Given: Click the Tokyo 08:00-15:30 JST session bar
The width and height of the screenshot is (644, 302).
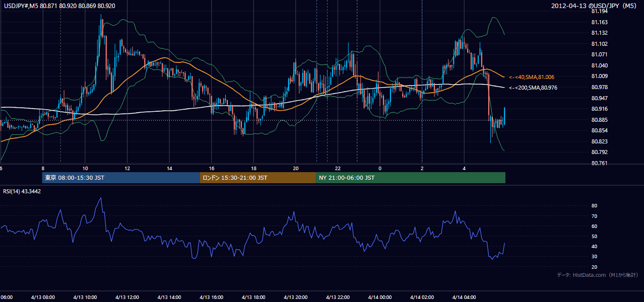Looking at the screenshot, I should click(121, 178).
